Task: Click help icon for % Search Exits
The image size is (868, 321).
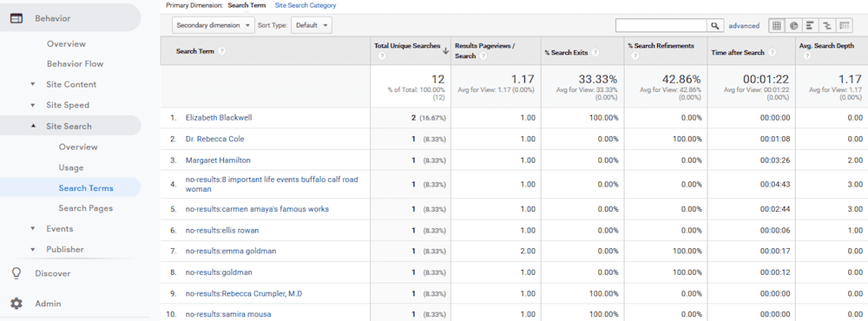Action: (x=595, y=53)
